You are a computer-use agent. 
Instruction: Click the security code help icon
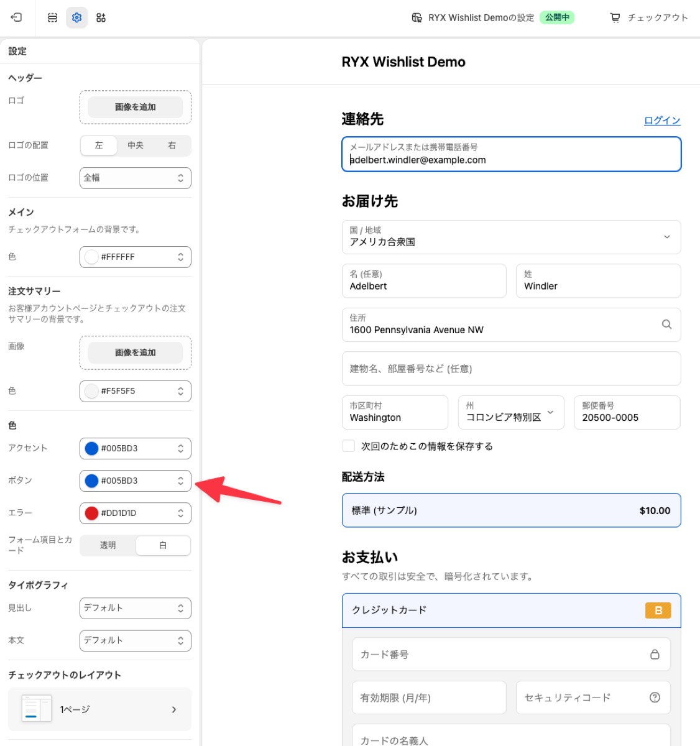655,698
